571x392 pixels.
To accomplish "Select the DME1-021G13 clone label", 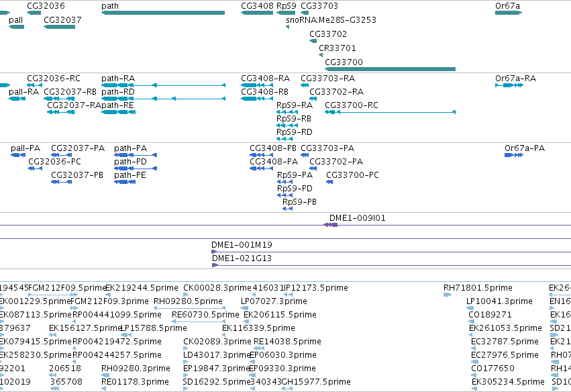I will (x=242, y=258).
